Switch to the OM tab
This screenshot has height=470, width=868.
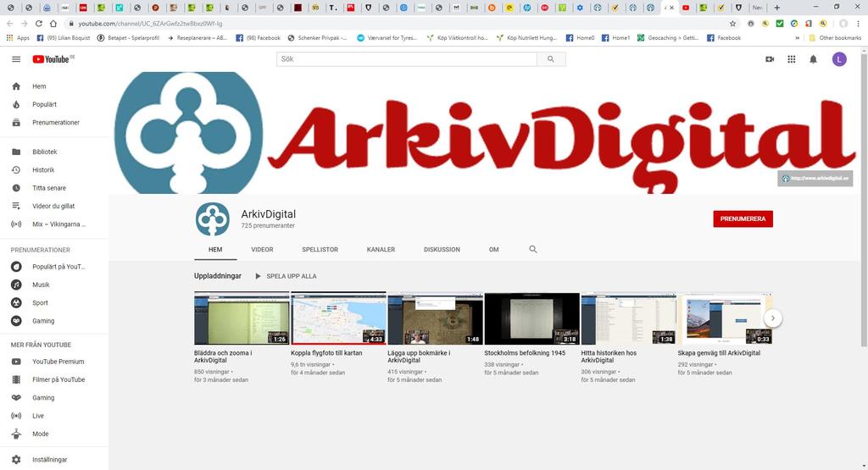[x=494, y=249]
